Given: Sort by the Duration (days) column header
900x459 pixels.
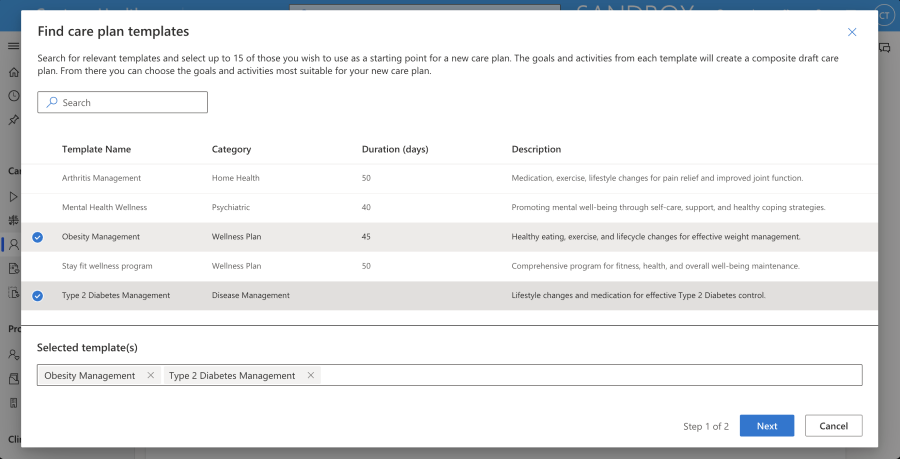Looking at the screenshot, I should [x=394, y=150].
